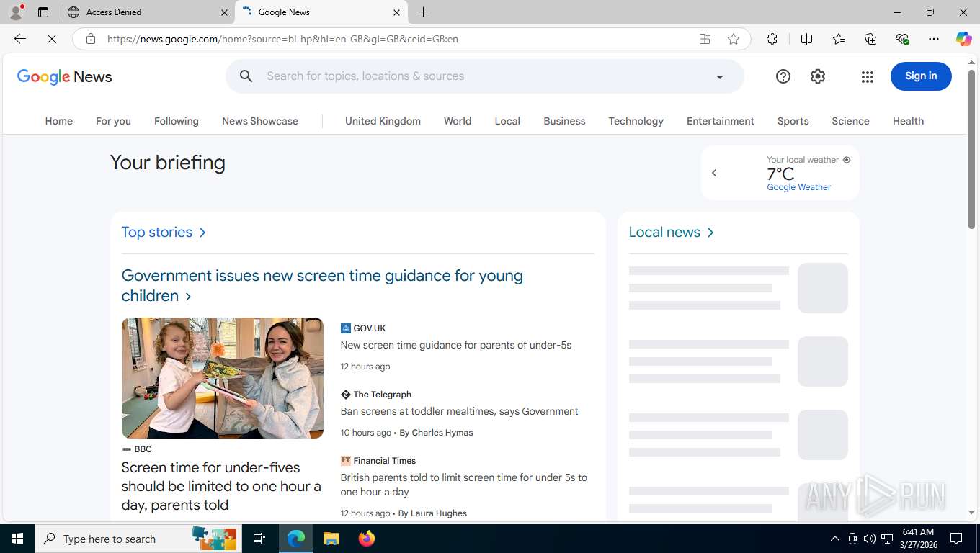
Task: Open Task View on the taskbar
Action: click(x=259, y=539)
